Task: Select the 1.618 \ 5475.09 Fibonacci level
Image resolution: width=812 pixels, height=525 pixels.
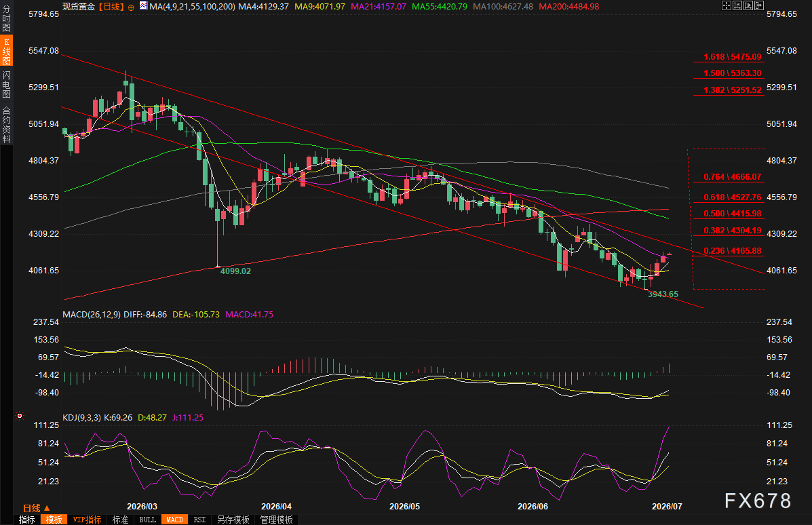Action: point(732,57)
